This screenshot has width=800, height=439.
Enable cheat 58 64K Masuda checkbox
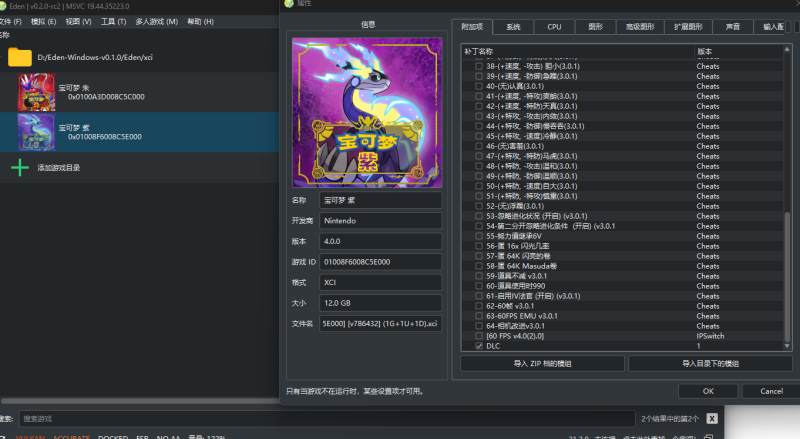(479, 266)
